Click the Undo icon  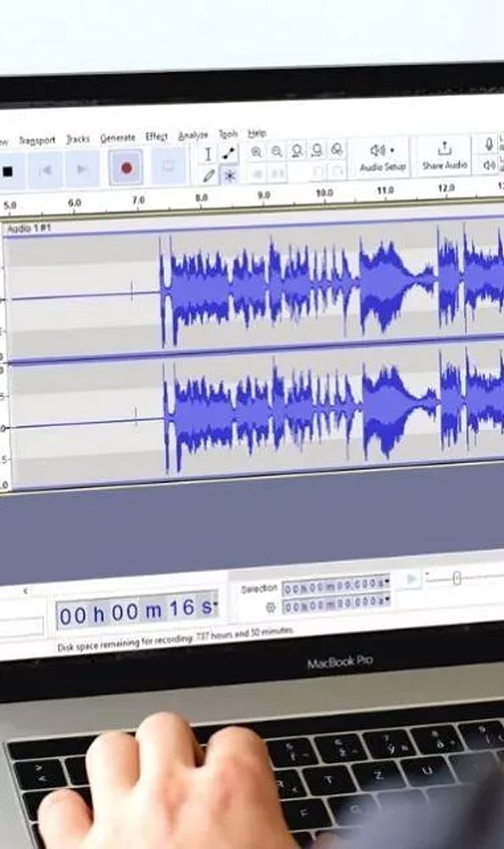[x=318, y=171]
